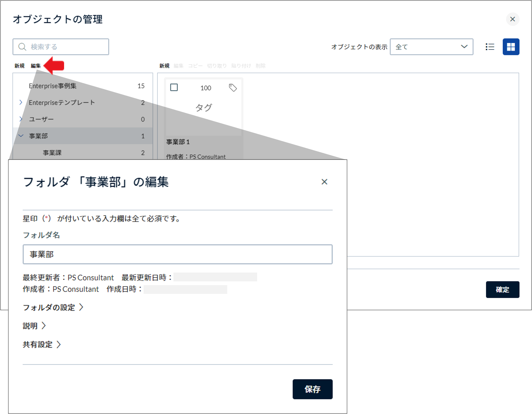Check the checkbox on the 事業部1 card
The width and height of the screenshot is (532, 414).
pos(174,87)
